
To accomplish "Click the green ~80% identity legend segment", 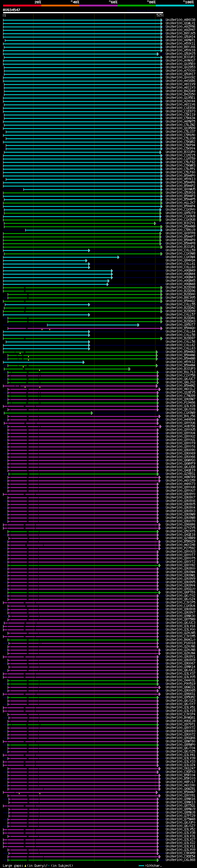I will point(137,6).
